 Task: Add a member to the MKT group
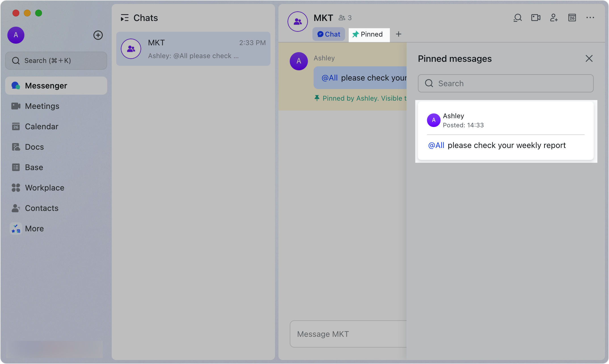(x=554, y=18)
